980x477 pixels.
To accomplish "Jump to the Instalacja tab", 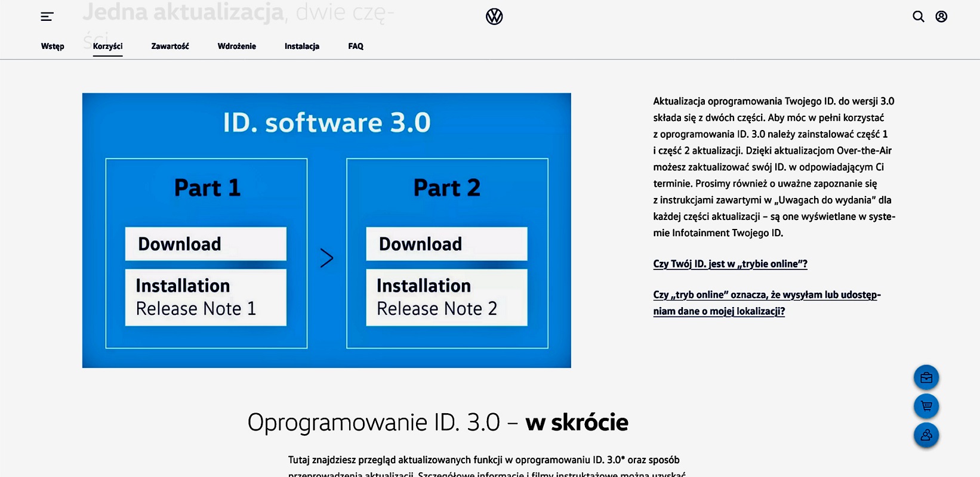I will (x=302, y=47).
